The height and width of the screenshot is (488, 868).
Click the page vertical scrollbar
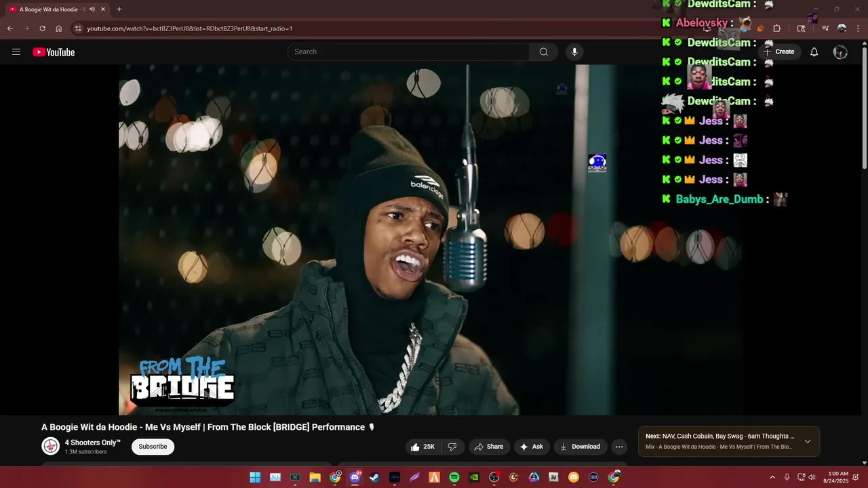[x=864, y=108]
